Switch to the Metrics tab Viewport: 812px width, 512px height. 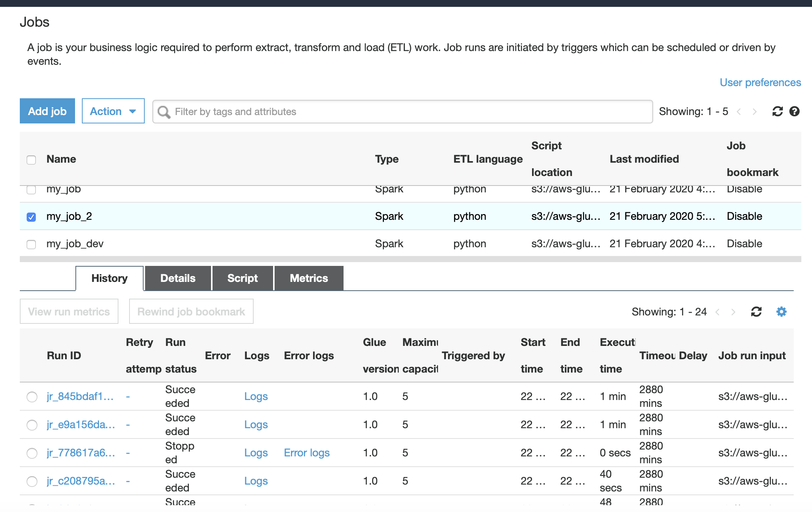coord(308,278)
